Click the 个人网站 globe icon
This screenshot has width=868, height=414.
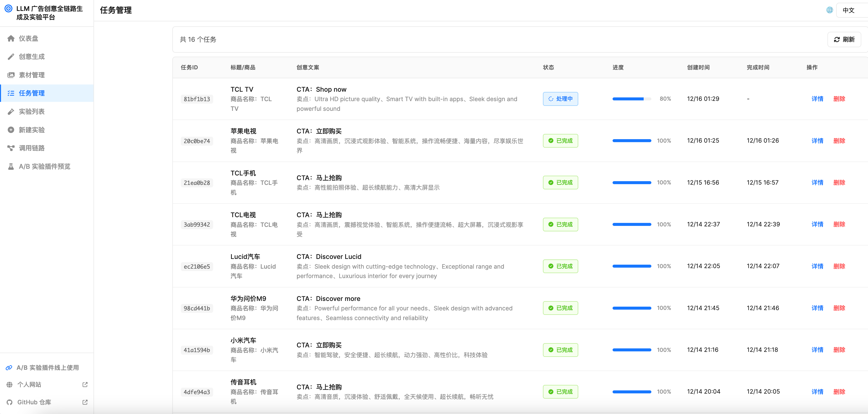(9, 384)
